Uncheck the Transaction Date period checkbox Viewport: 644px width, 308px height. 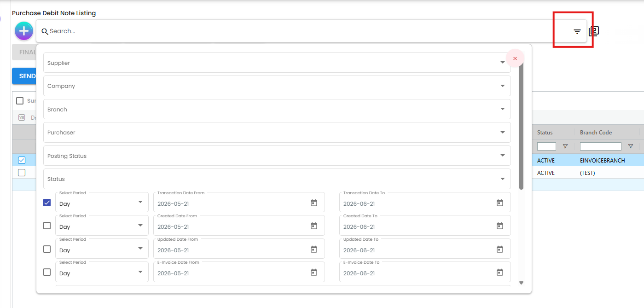(x=47, y=202)
